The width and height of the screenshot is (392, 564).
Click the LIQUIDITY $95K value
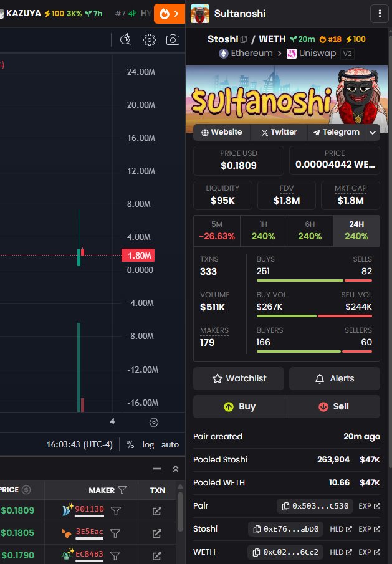tap(222, 201)
